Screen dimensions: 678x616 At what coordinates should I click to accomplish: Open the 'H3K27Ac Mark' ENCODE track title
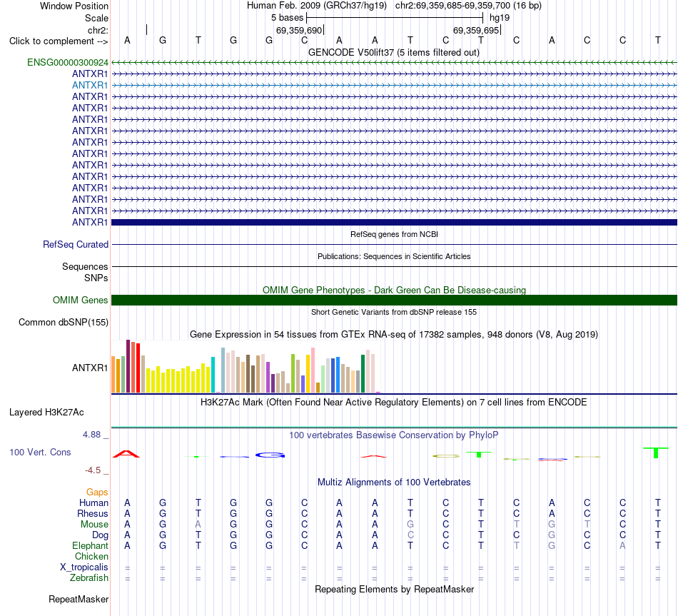(393, 403)
